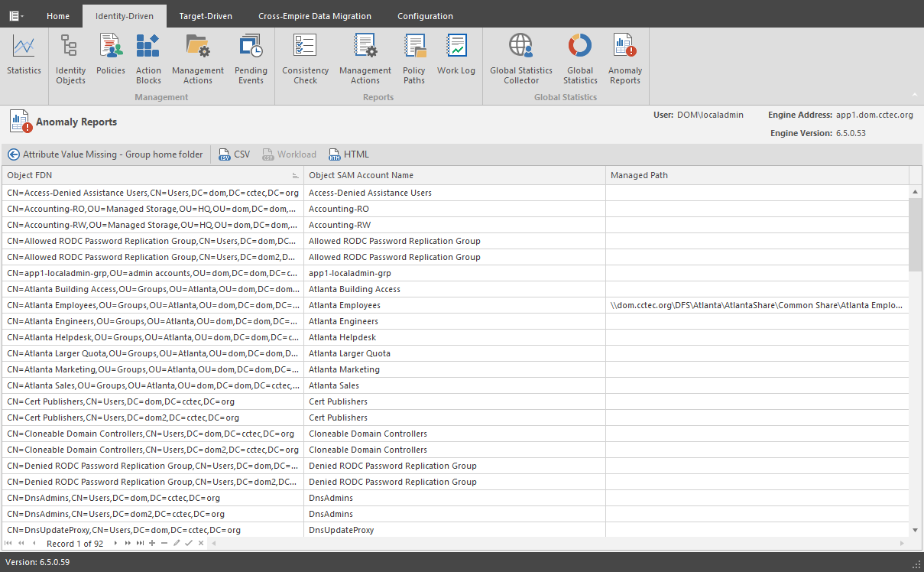Go to the next record in navigator
Image resolution: width=924 pixels, height=572 pixels.
[115, 544]
